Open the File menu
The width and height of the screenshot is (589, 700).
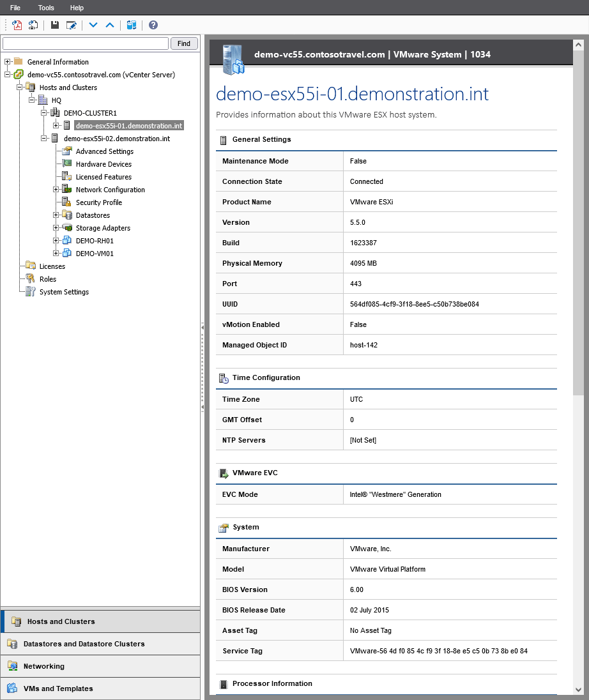pos(15,8)
